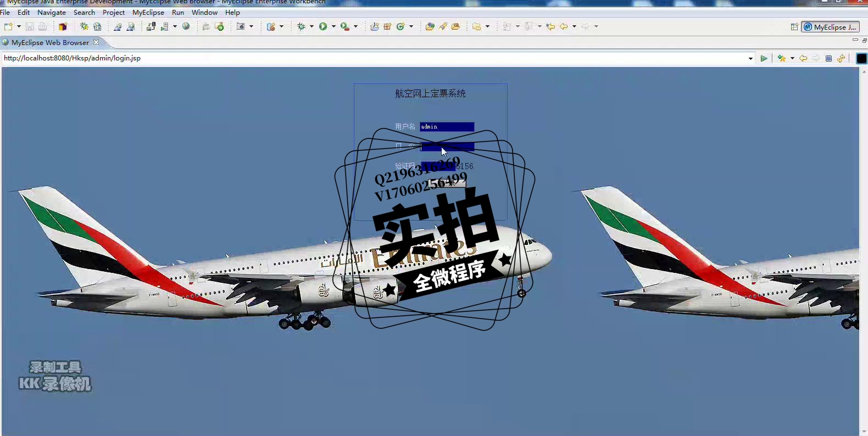This screenshot has width=868, height=436.
Task: Click the browser Back arrow icon
Action: [803, 58]
